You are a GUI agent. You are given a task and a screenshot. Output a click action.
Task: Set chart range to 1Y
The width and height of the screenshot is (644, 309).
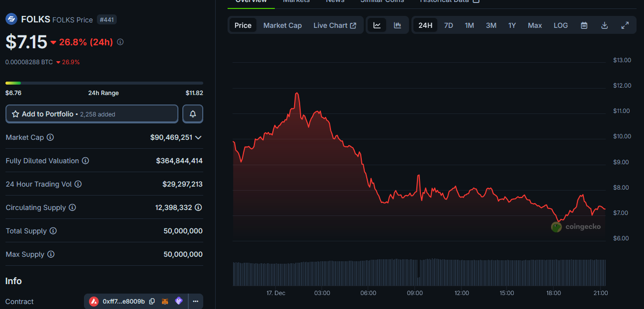click(512, 25)
